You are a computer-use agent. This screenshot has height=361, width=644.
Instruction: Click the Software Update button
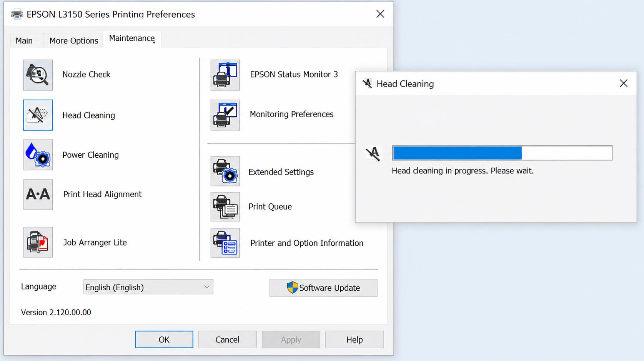click(323, 288)
